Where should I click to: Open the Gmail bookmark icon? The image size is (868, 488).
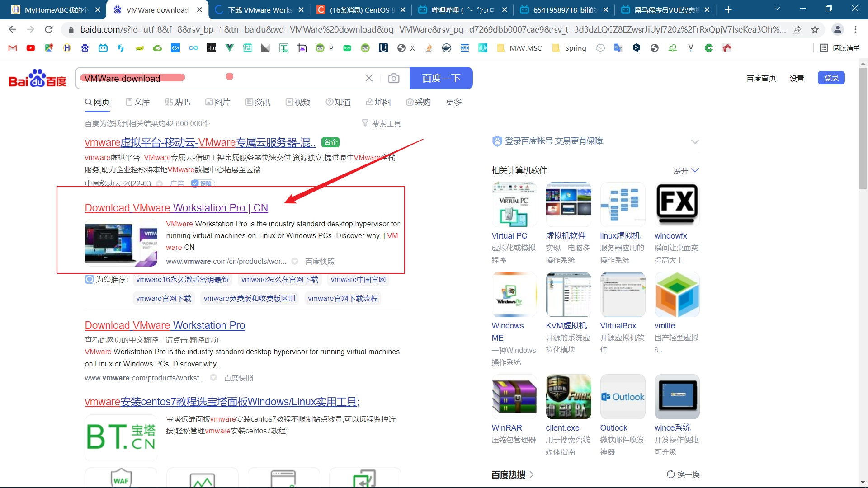pos(13,48)
